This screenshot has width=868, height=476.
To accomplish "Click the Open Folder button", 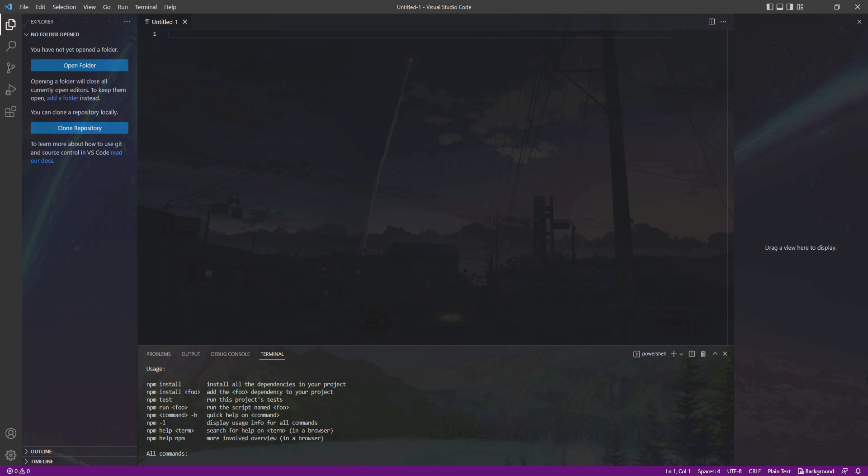I will click(80, 66).
